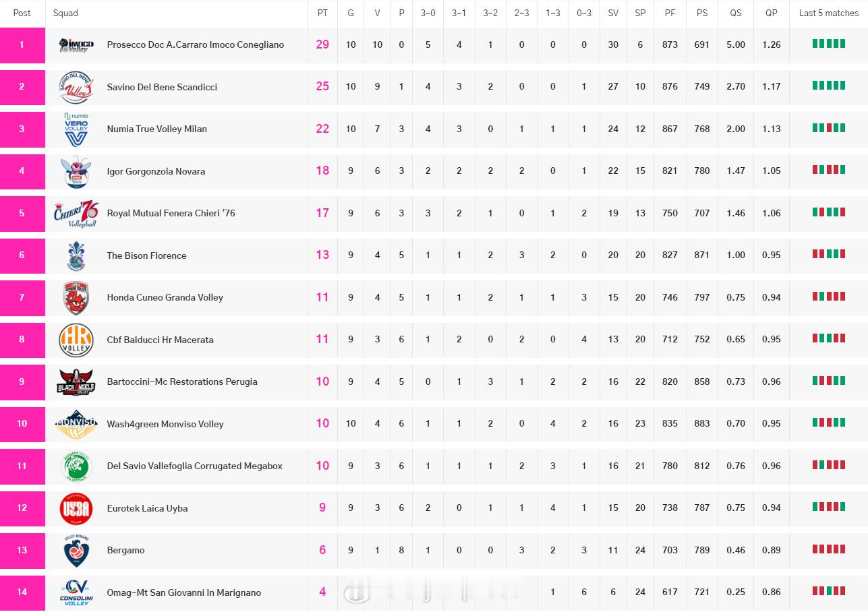
Task: Open the HR Volley Macerata logo
Action: 76,340
